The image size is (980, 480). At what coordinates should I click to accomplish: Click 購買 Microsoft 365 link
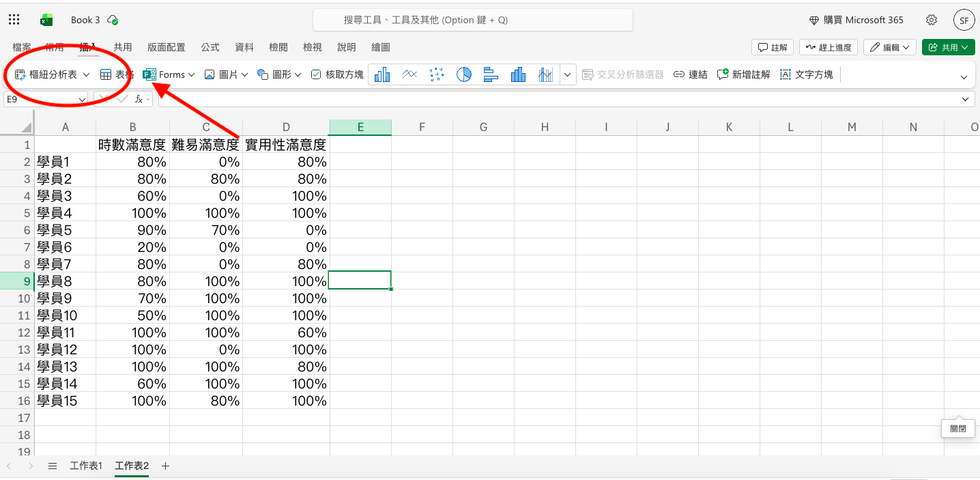pyautogui.click(x=856, y=20)
